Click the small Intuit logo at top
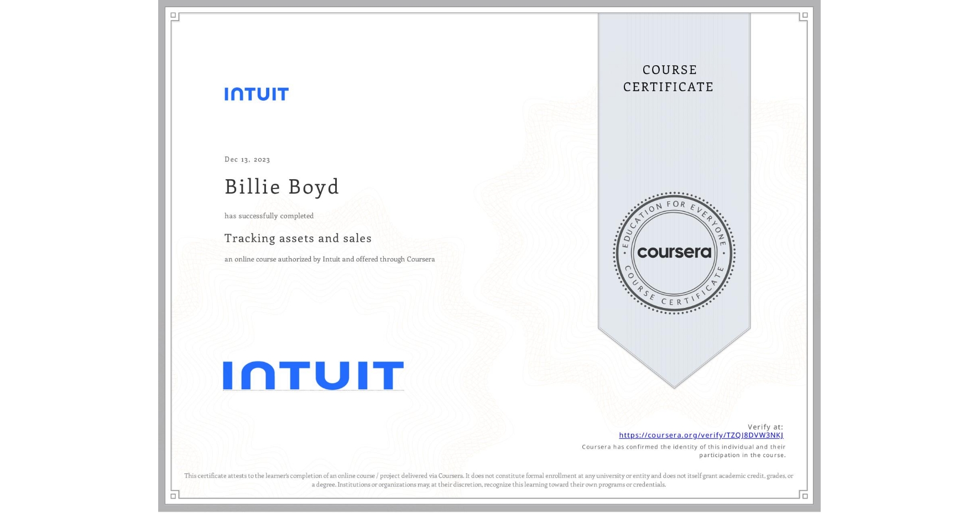The height and width of the screenshot is (513, 980). 257,94
